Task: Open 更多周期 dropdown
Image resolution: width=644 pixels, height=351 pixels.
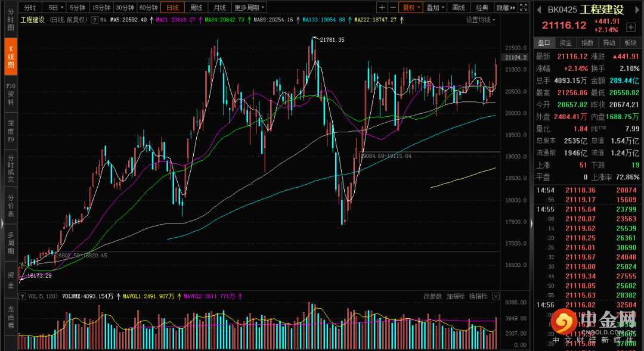Action: pos(250,7)
